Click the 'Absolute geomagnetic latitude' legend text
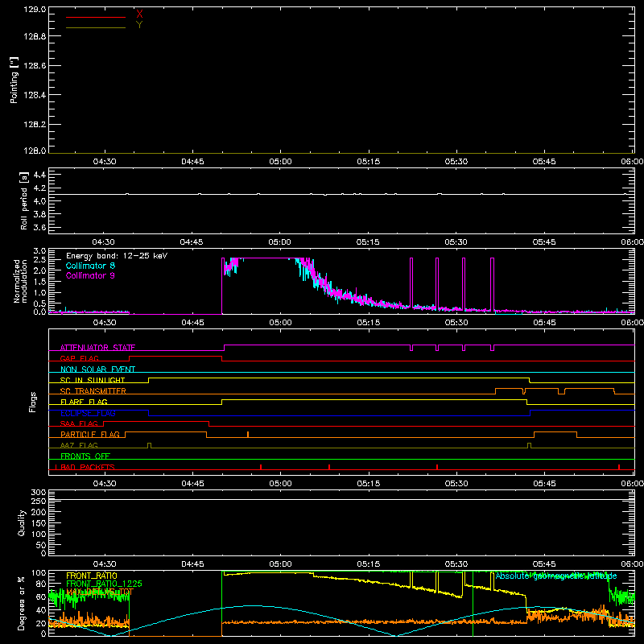The image size is (644, 644). tap(556, 576)
